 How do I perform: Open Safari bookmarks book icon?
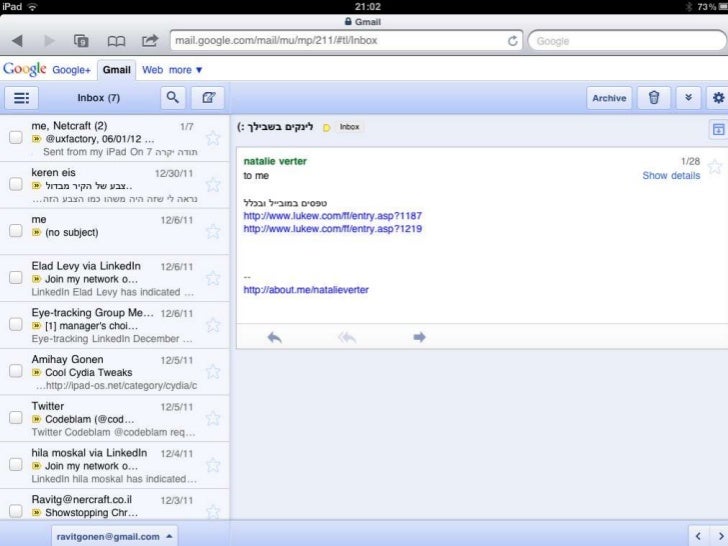116,41
